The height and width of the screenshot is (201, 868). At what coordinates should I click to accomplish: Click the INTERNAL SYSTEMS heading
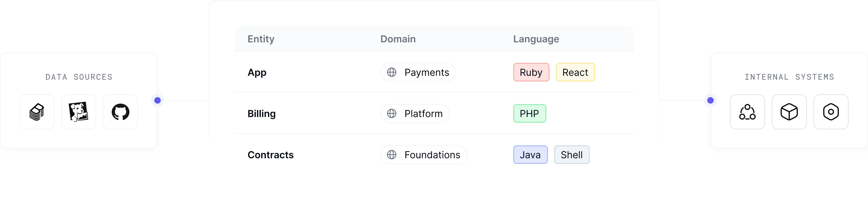click(789, 77)
